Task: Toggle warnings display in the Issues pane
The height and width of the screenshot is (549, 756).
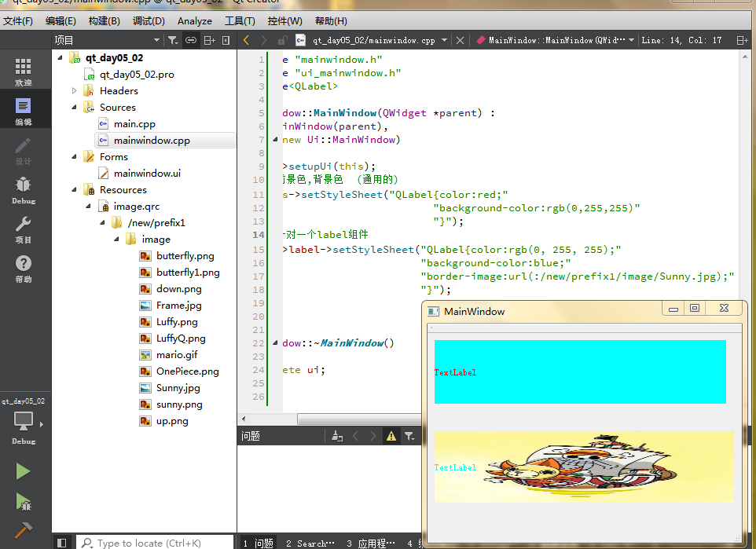Action: click(391, 436)
